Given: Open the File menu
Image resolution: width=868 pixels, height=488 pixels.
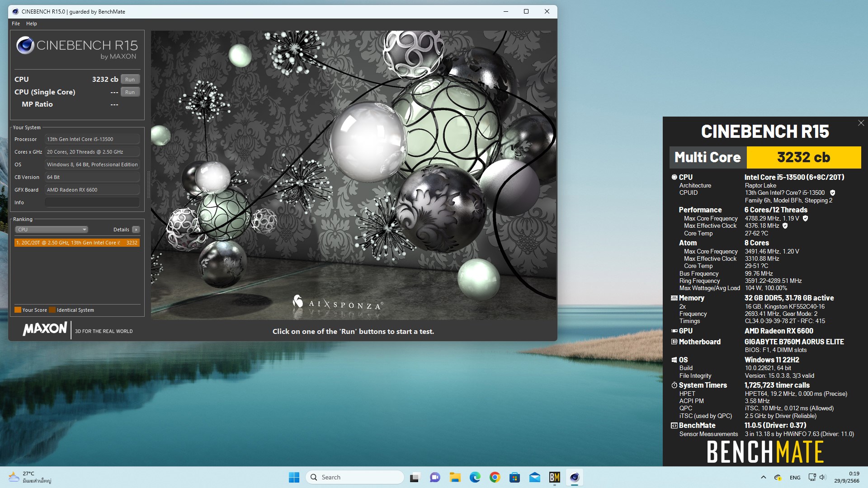Looking at the screenshot, I should 16,23.
